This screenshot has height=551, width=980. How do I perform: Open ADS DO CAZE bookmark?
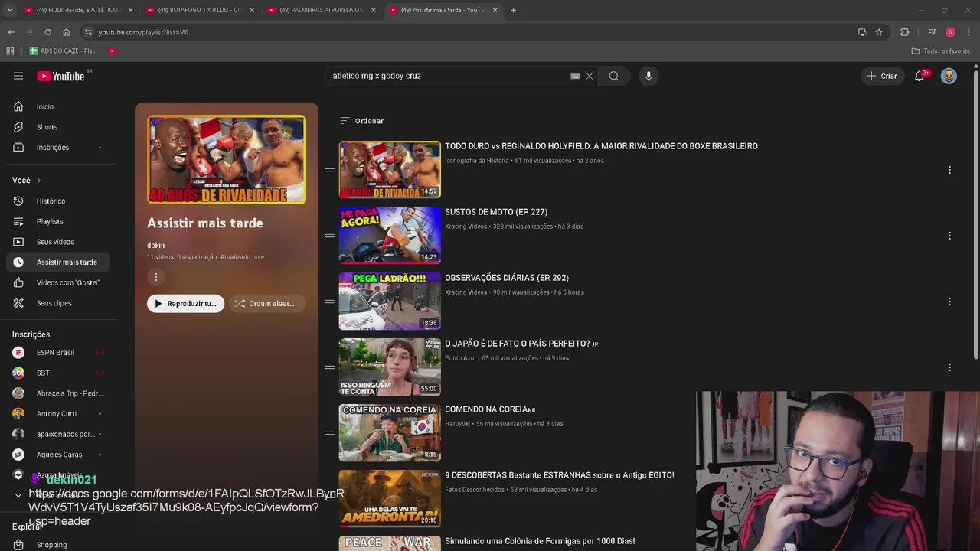[x=64, y=51]
